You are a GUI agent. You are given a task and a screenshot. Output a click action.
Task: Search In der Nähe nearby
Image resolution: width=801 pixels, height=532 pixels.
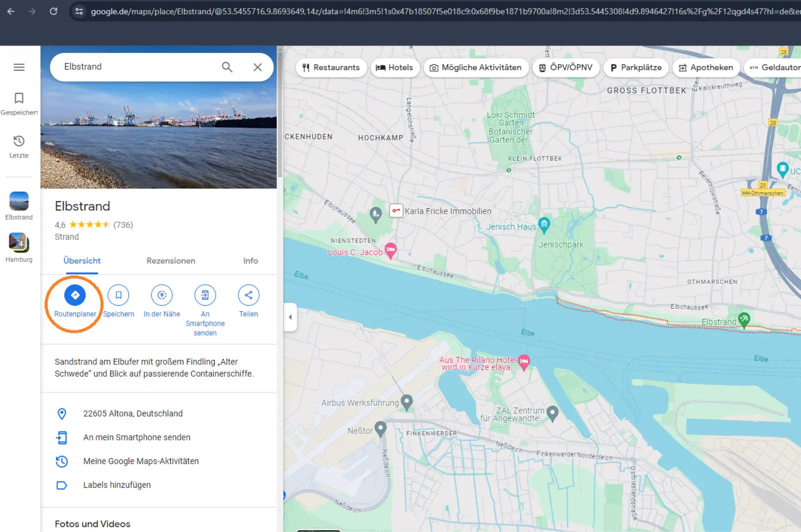pos(162,301)
